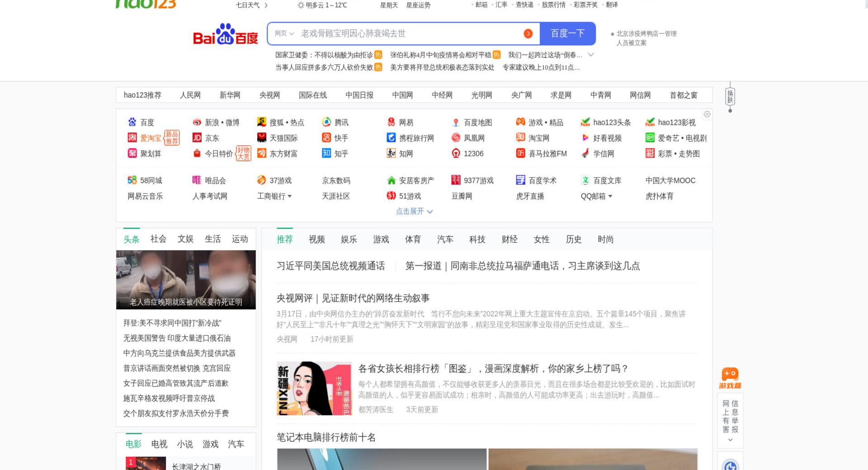Viewport: 868px width, 470px height.
Task: Open 央视网评 article headline
Action: (353, 298)
